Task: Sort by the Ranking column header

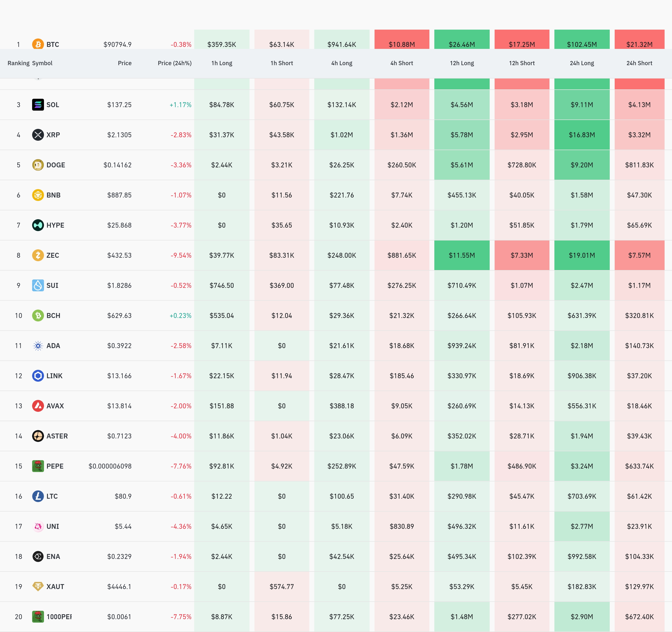Action: pos(18,63)
